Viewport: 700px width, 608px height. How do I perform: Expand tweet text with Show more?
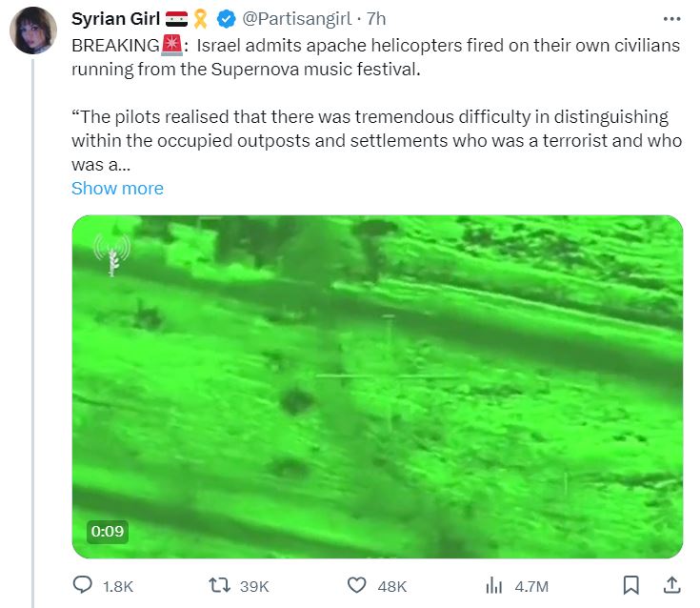(x=117, y=189)
